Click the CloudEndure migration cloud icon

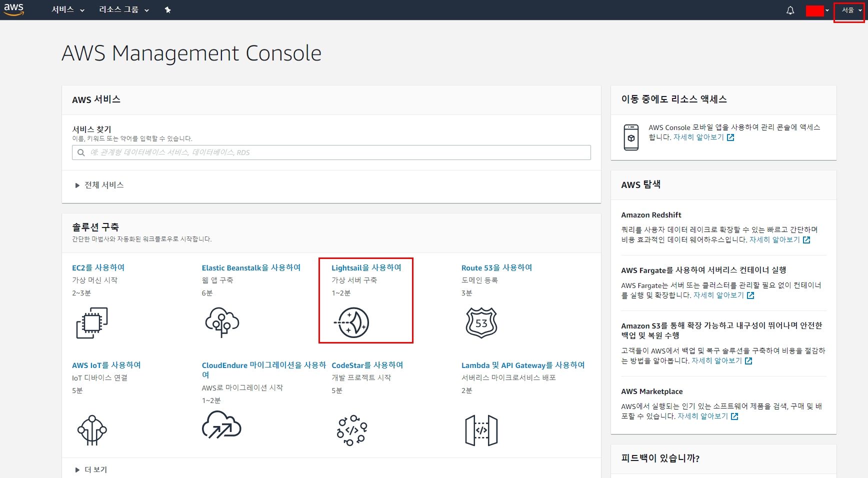221,425
